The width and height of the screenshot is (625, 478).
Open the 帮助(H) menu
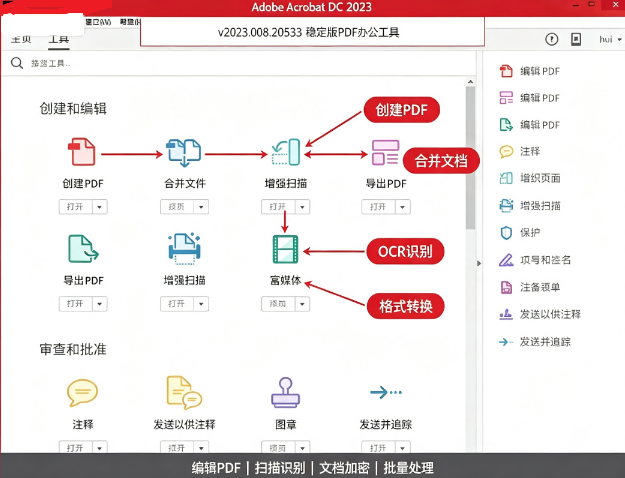coord(130,22)
